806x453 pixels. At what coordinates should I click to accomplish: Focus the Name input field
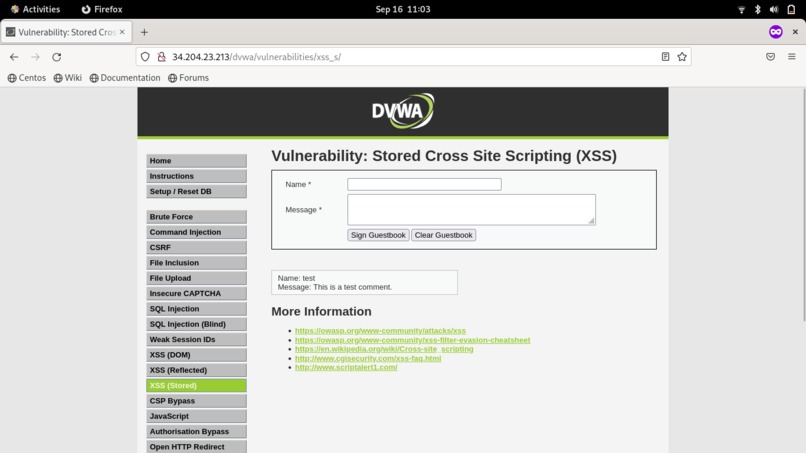click(424, 184)
